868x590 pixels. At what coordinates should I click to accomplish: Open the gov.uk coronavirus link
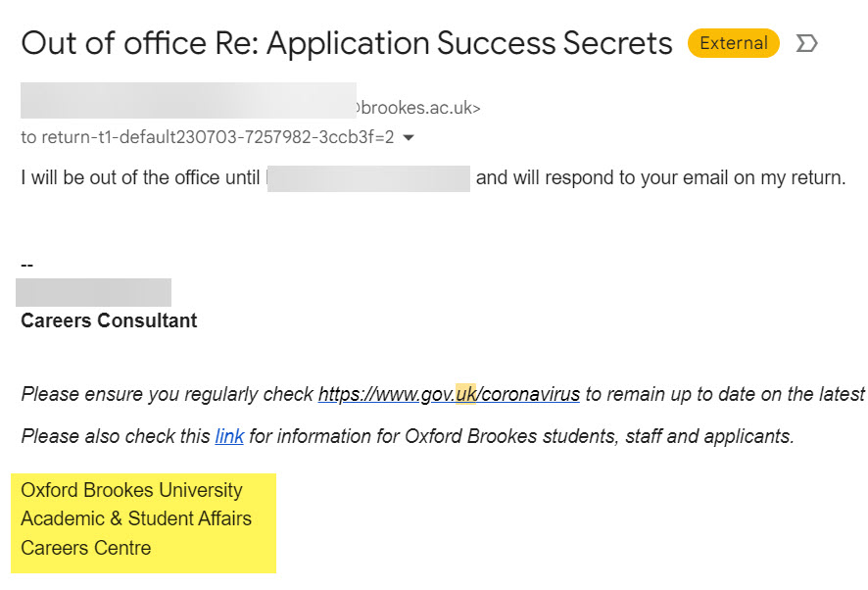click(449, 395)
